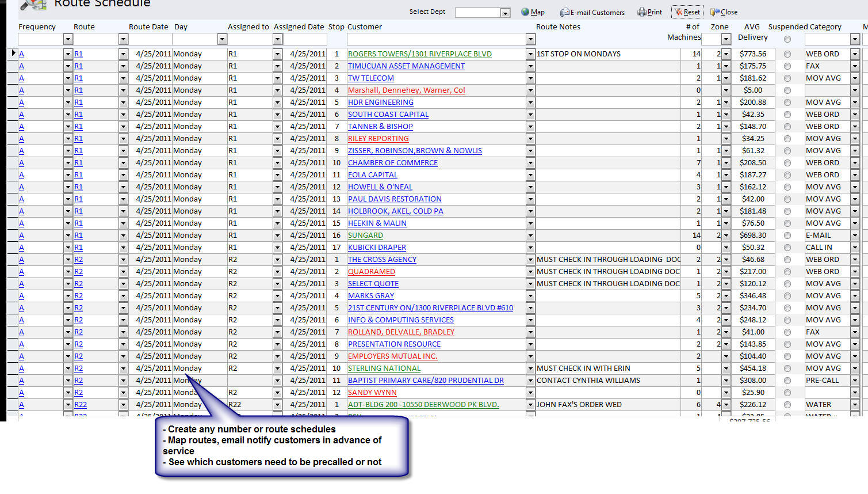Click route note 'MUST CHECK IN WITH ERIN'

583,368
